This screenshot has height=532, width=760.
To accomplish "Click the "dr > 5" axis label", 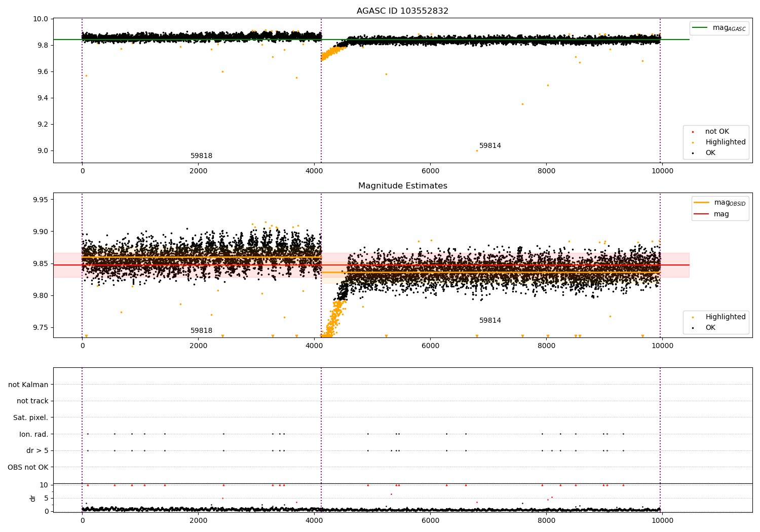I will (x=37, y=451).
